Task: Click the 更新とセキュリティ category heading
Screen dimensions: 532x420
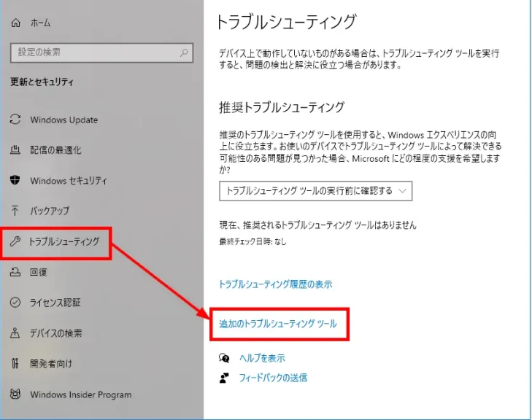Action: (42, 82)
